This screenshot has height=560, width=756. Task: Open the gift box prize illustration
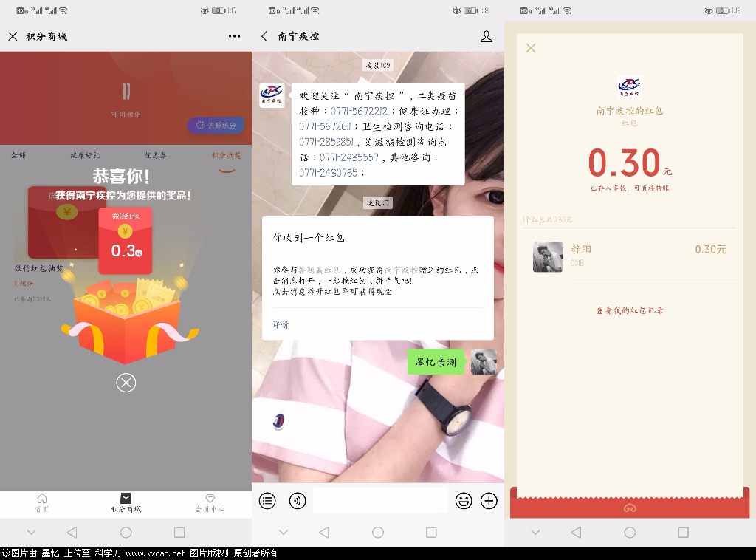[129, 321]
